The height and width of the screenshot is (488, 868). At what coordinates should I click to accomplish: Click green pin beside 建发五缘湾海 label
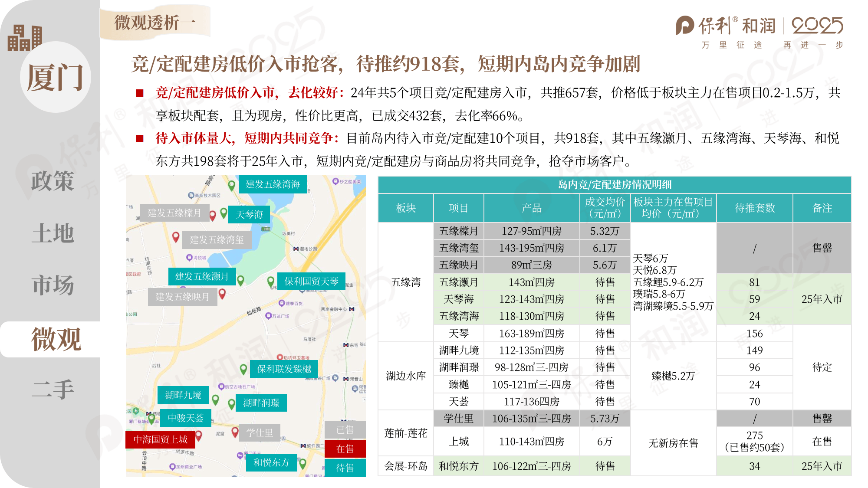point(232,186)
